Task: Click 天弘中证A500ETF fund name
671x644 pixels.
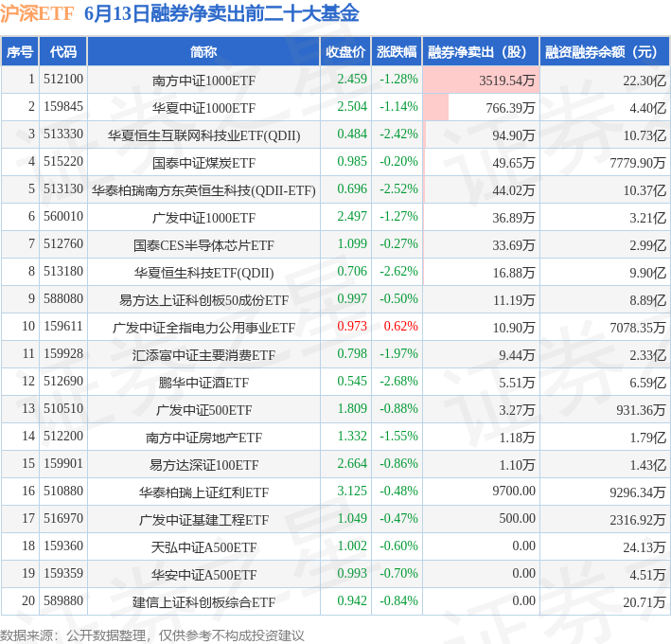Action: point(203,546)
